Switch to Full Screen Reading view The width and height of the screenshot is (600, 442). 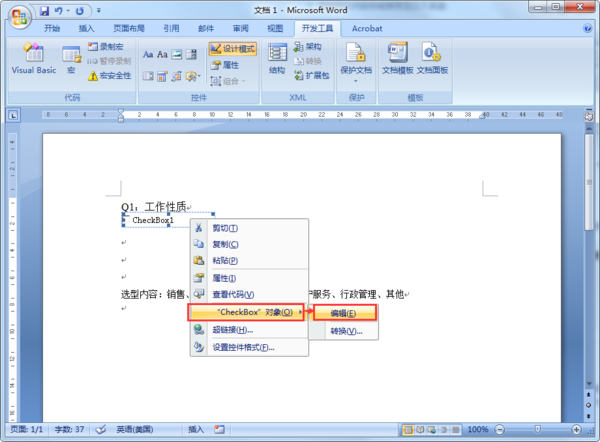(420, 430)
